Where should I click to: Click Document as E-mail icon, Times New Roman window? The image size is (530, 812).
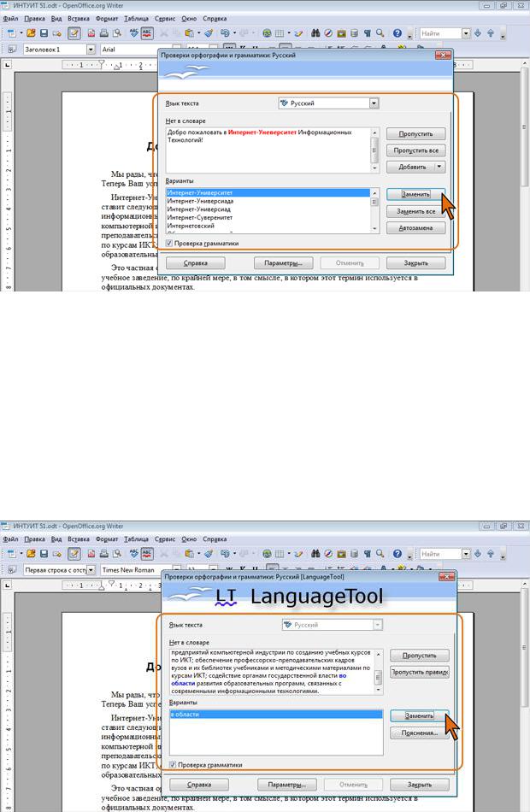click(57, 554)
